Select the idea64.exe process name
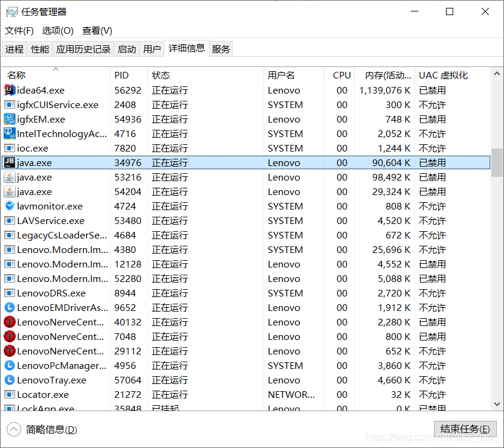This screenshot has width=504, height=448. point(41,90)
